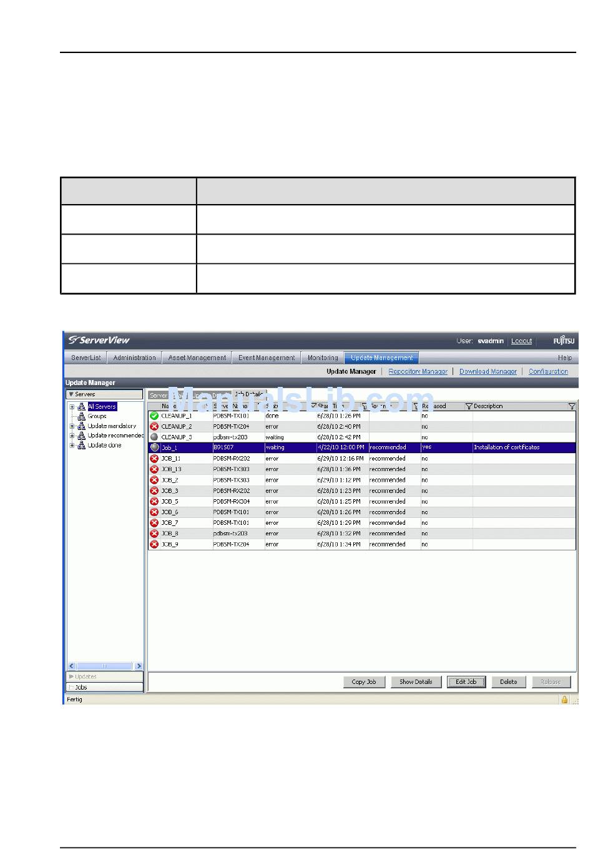Select the Groups tree item
Viewport: 593px width, 868px height.
tap(97, 416)
